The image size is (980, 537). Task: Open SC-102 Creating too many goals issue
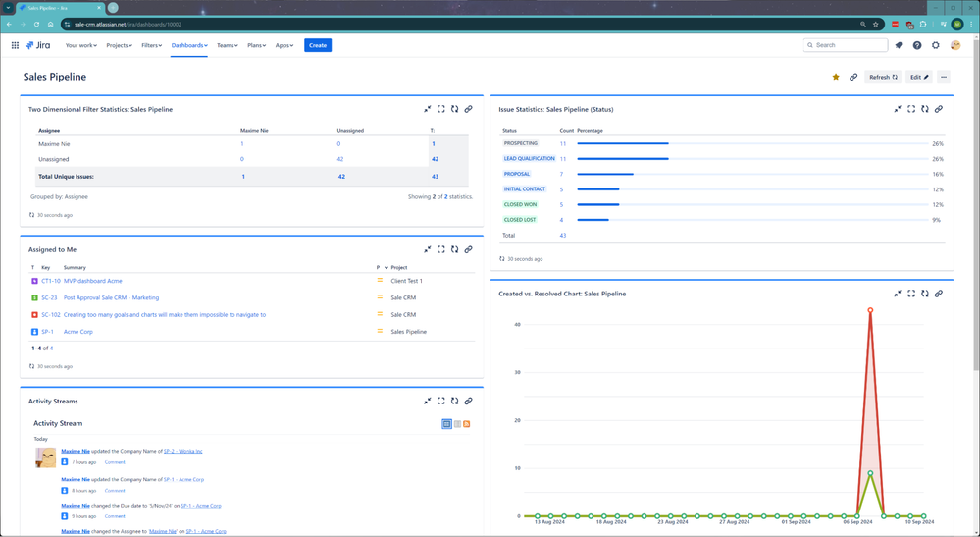165,315
